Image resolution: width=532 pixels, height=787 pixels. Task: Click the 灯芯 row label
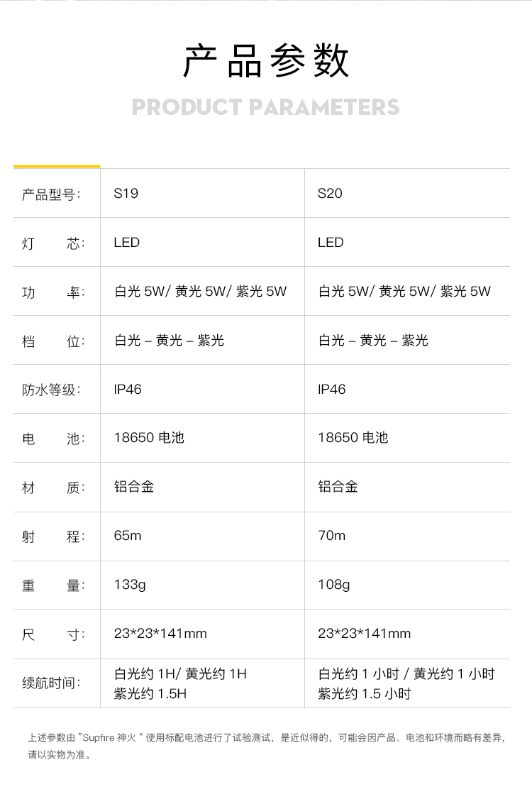point(53,243)
